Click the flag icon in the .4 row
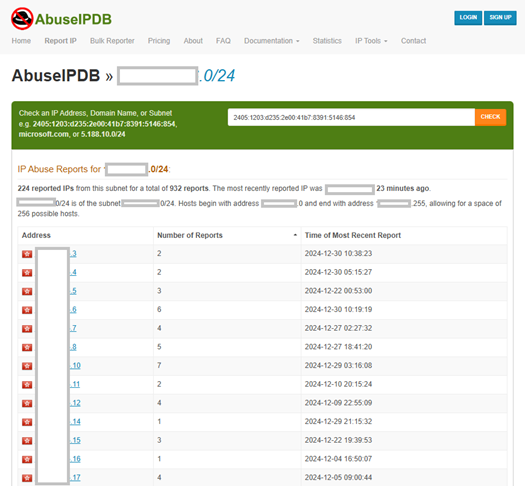The image size is (525, 486). click(27, 273)
